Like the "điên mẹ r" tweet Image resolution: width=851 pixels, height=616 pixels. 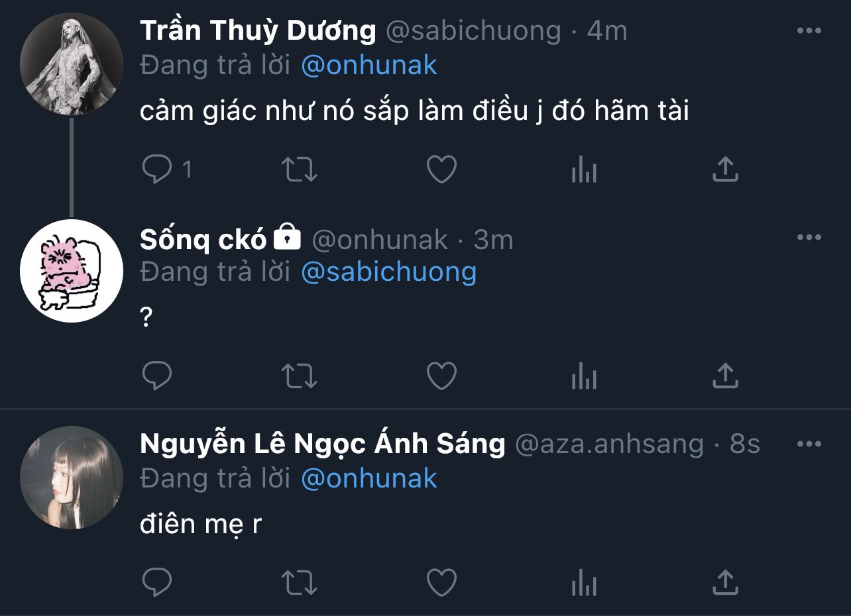[441, 583]
